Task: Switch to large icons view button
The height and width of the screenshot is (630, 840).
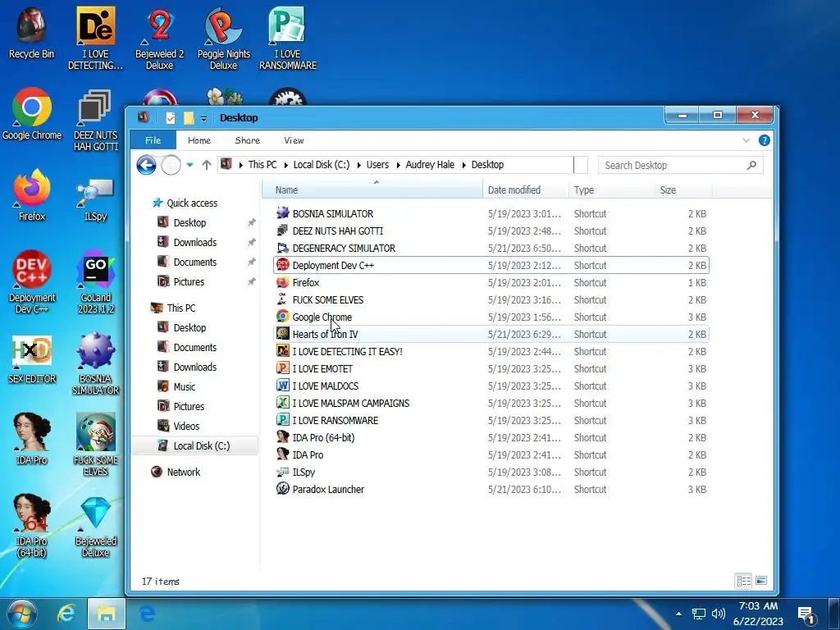Action: [x=761, y=581]
